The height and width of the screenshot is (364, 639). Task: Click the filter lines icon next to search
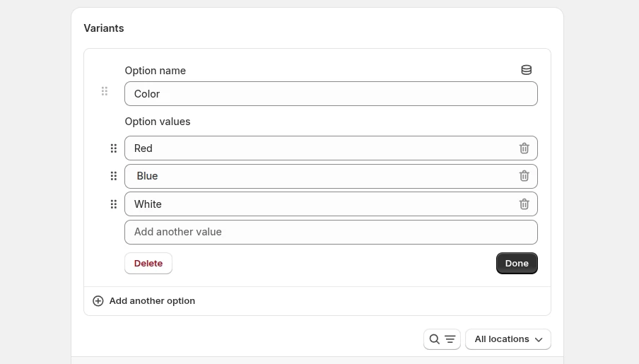click(x=450, y=339)
